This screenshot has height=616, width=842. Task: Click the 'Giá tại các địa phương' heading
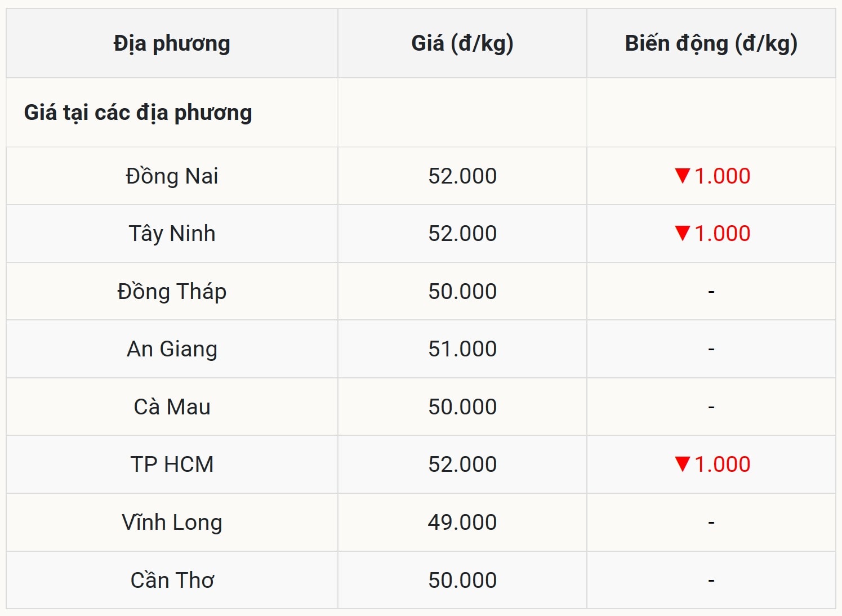(x=138, y=113)
